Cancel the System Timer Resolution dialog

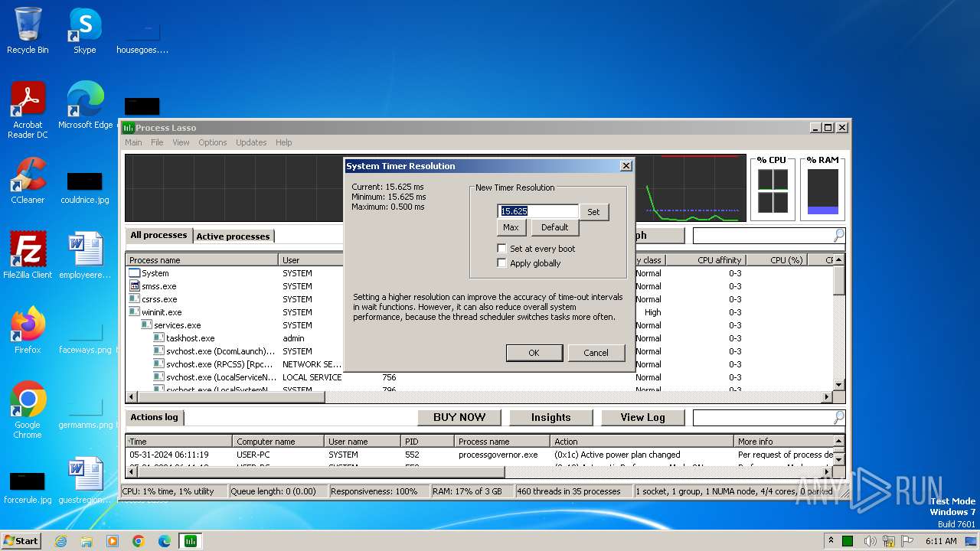596,353
